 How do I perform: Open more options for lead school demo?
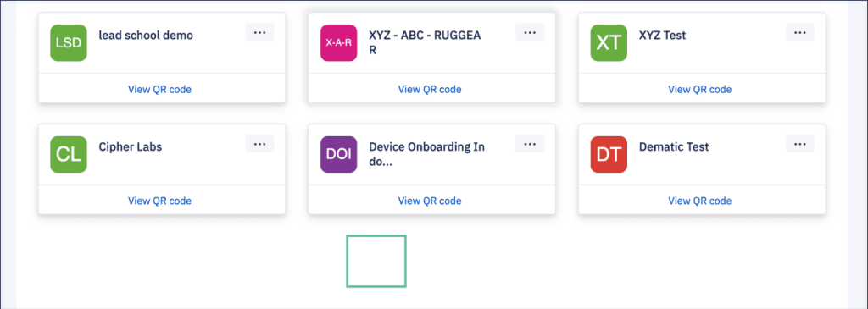[x=259, y=32]
